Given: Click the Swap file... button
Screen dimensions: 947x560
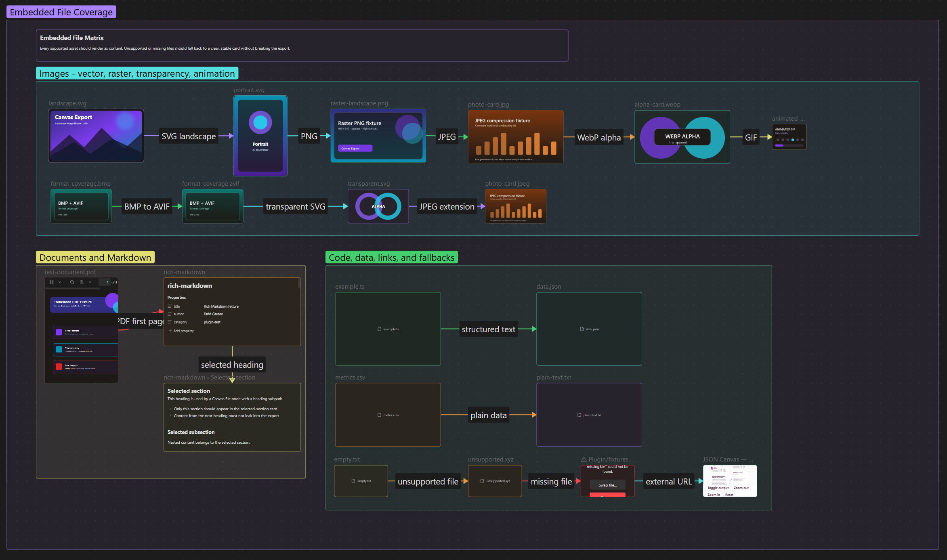Looking at the screenshot, I should pos(607,485).
